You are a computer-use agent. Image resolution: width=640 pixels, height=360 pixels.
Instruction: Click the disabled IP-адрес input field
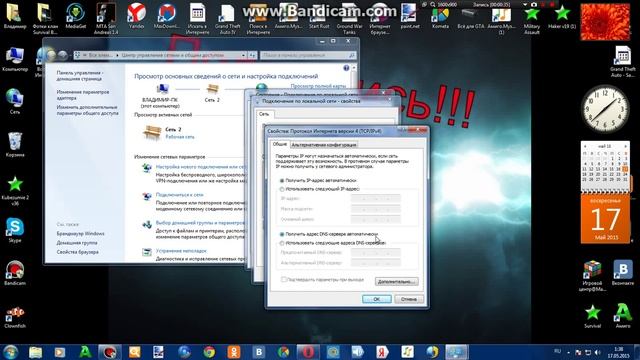[376, 199]
